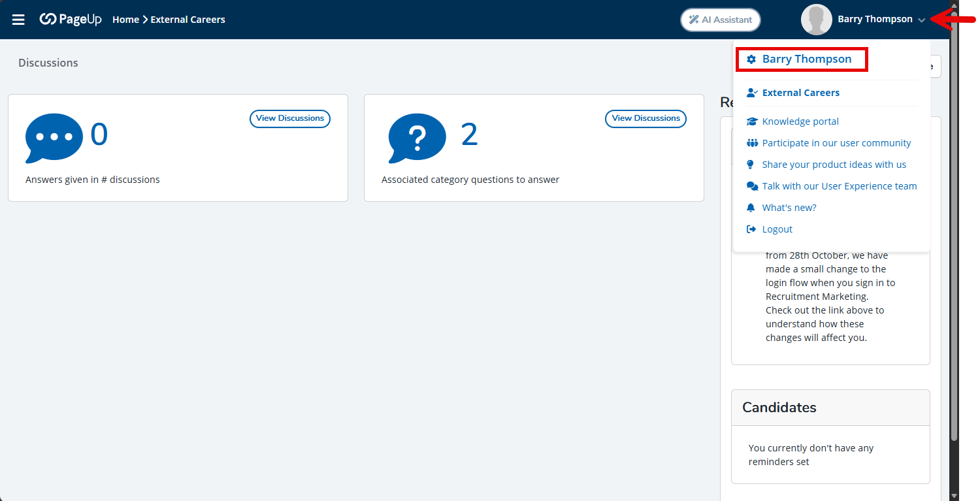Click the Logout exit icon
Screen dimensions: 980x501
(x=751, y=229)
